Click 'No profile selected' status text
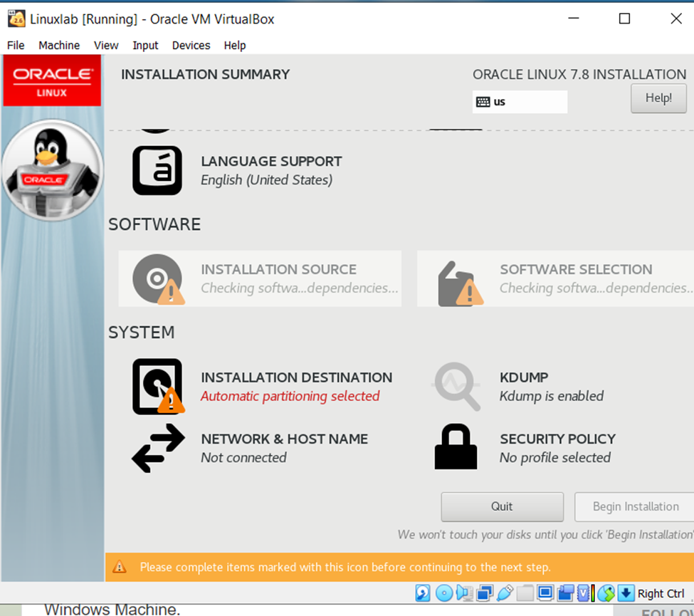 click(555, 457)
